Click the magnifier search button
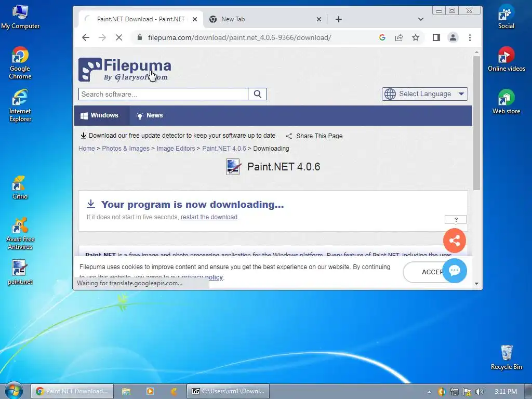The width and height of the screenshot is (532, 399). click(258, 95)
